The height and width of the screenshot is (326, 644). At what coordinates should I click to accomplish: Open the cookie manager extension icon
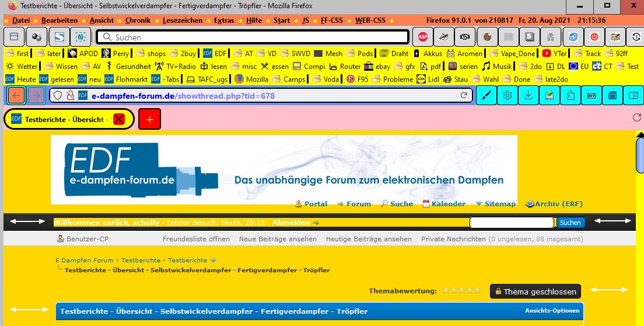[x=487, y=37]
